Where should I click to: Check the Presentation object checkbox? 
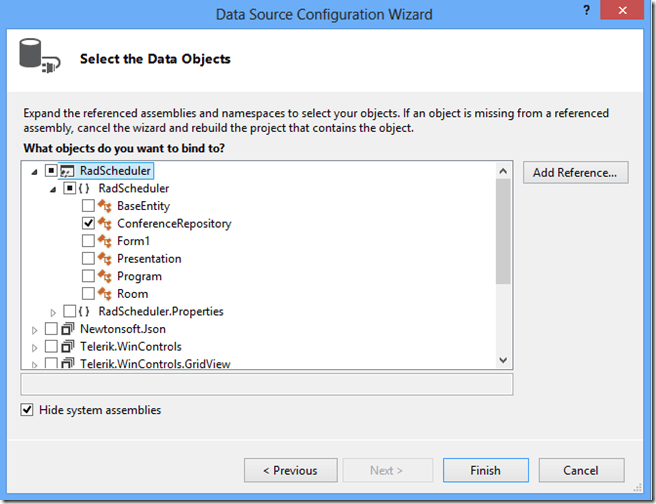(x=88, y=259)
